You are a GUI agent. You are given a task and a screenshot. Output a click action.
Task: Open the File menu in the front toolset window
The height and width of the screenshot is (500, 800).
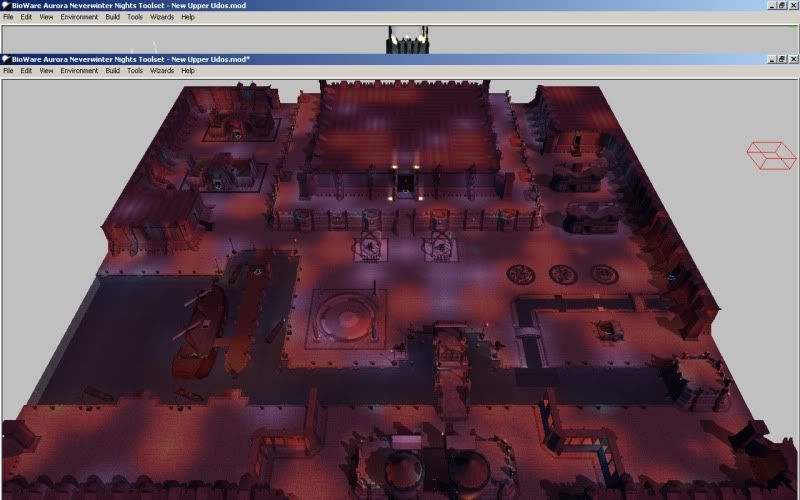[8, 71]
